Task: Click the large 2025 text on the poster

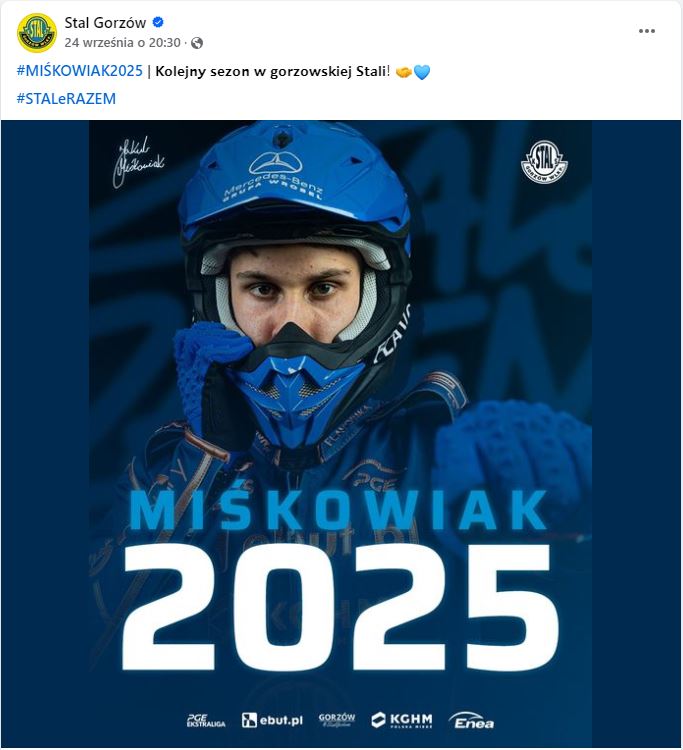Action: click(x=340, y=607)
